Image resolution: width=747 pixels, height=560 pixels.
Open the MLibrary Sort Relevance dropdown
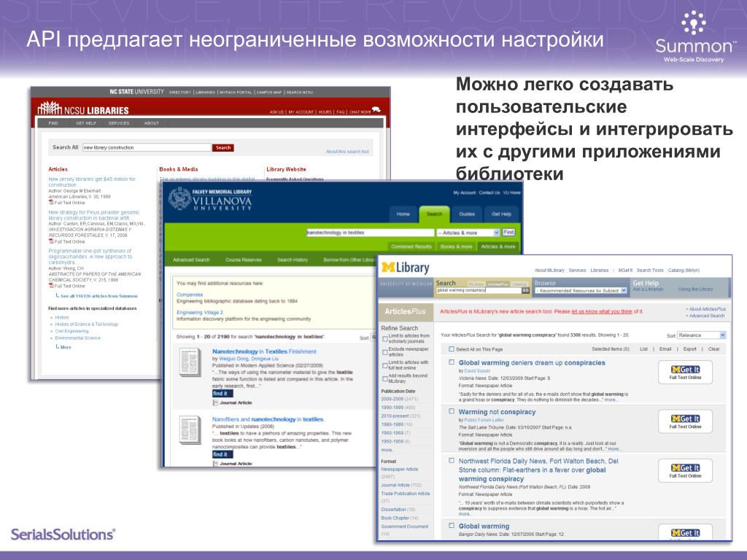(701, 335)
